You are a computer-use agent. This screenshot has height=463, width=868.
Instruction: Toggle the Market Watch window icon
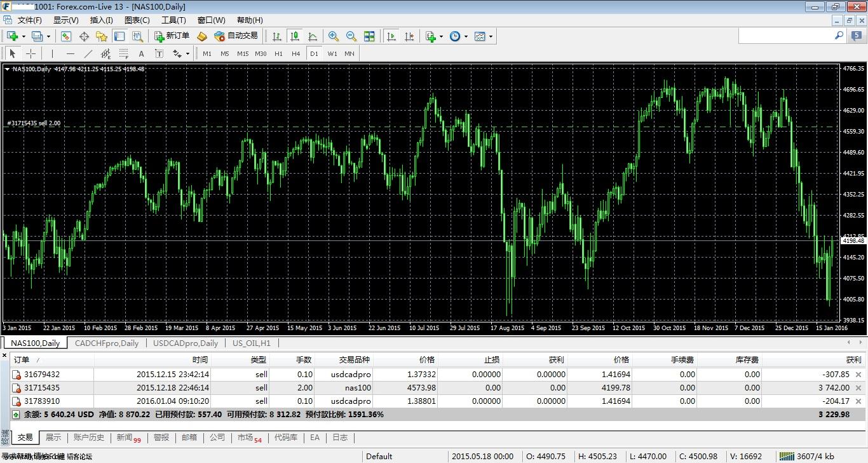tap(66, 36)
